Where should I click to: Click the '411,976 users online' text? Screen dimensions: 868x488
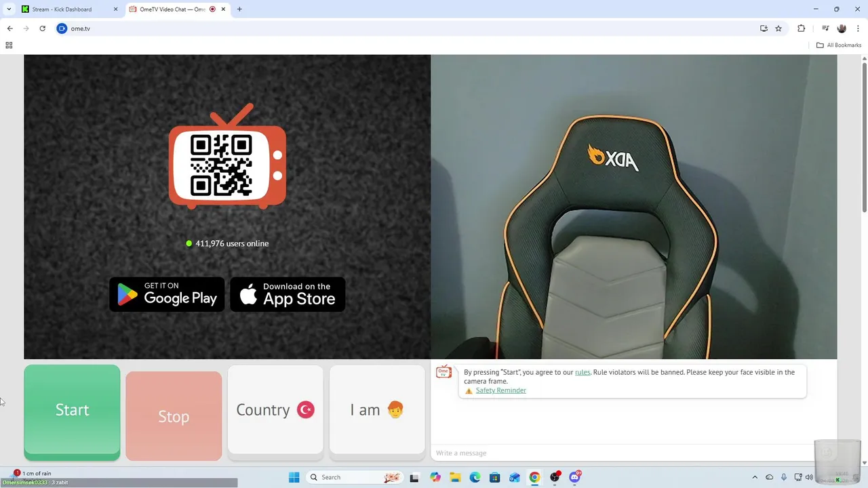(x=232, y=243)
